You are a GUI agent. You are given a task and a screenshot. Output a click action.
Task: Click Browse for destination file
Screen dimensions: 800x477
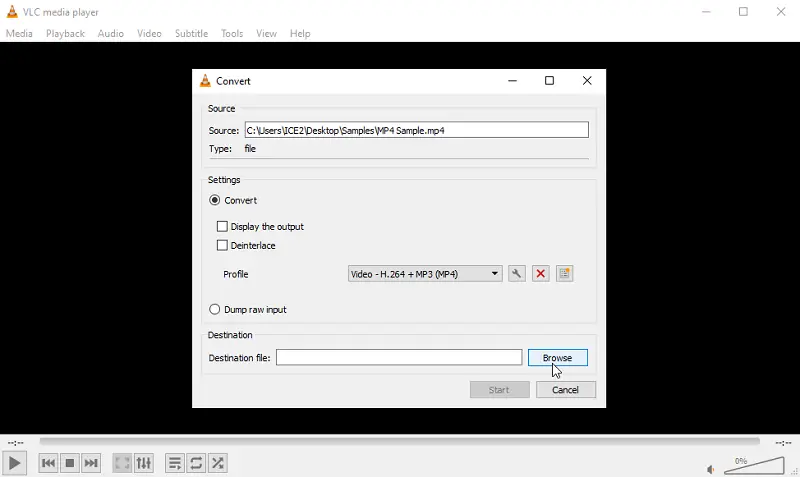(x=558, y=358)
